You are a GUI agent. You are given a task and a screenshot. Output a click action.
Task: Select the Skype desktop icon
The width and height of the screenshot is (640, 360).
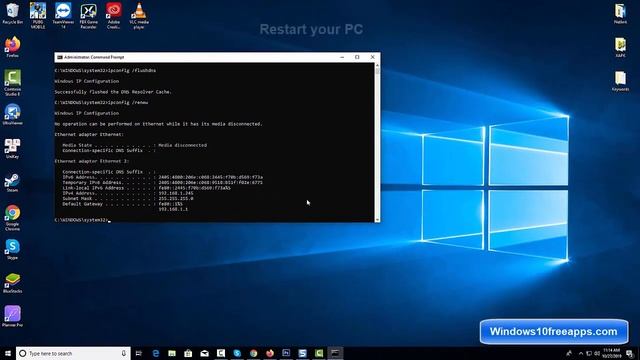[12, 249]
